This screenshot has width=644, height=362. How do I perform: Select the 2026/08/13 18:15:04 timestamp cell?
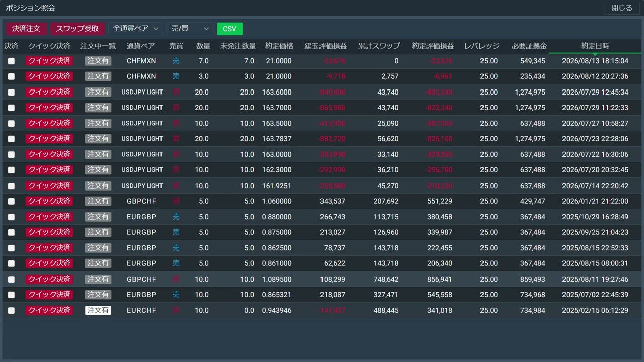point(595,61)
